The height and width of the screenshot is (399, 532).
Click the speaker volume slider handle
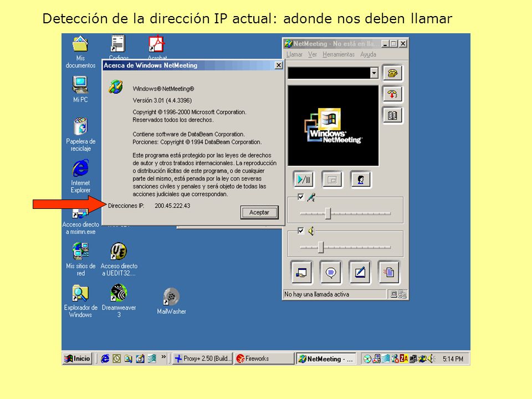[x=321, y=247]
